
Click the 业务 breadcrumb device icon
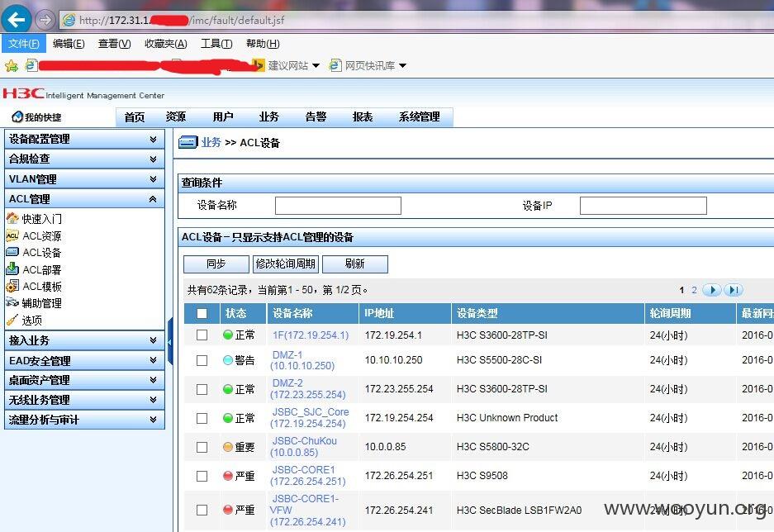click(x=188, y=142)
